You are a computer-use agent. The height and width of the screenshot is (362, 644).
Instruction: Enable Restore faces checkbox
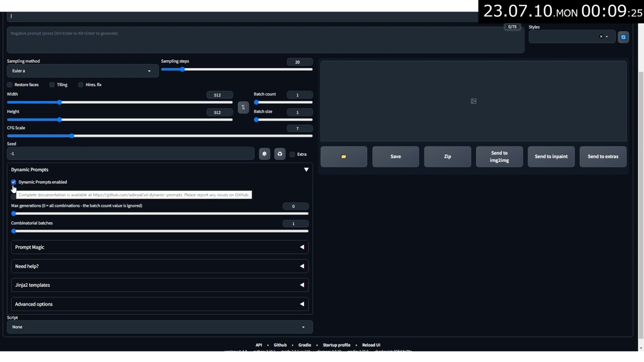[x=10, y=84]
